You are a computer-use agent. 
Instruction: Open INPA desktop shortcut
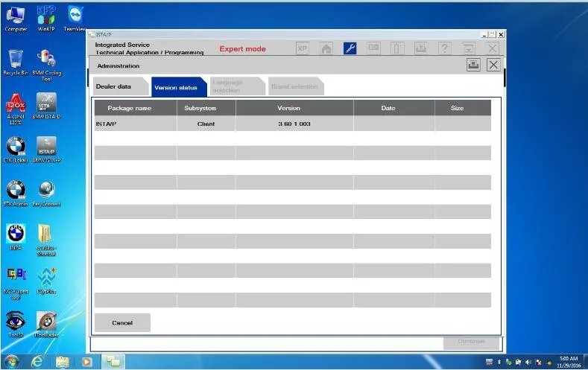click(16, 237)
